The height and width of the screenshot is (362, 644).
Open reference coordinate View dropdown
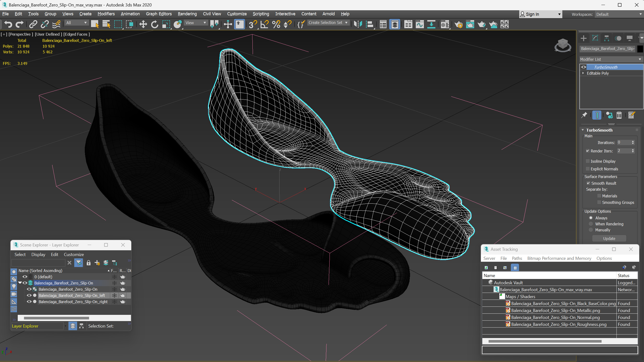pyautogui.click(x=196, y=23)
